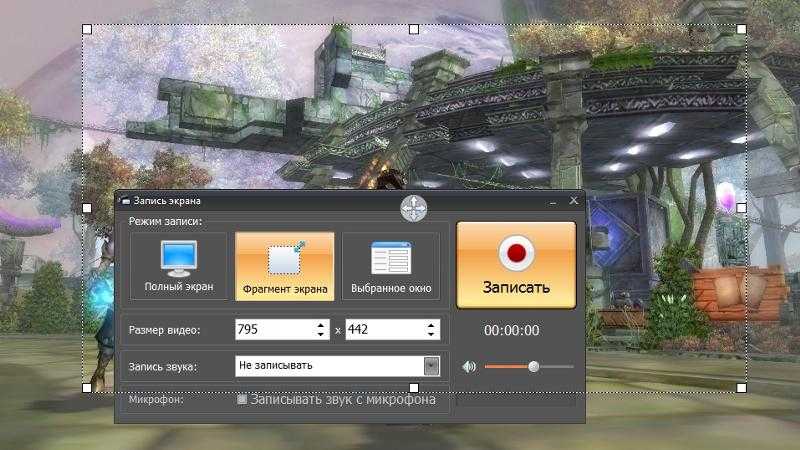800x450 pixels.
Task: Click the bottom-right selection region handle
Action: pos(741,388)
